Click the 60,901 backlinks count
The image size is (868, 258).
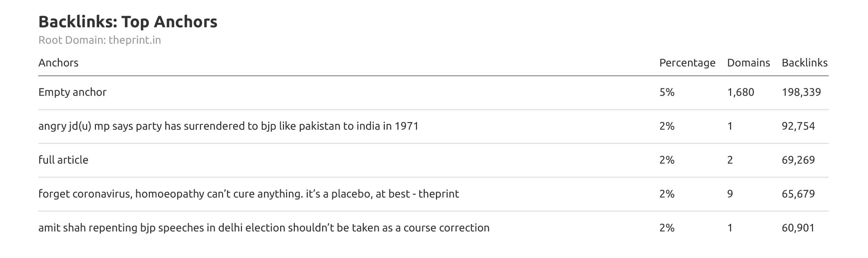(798, 228)
